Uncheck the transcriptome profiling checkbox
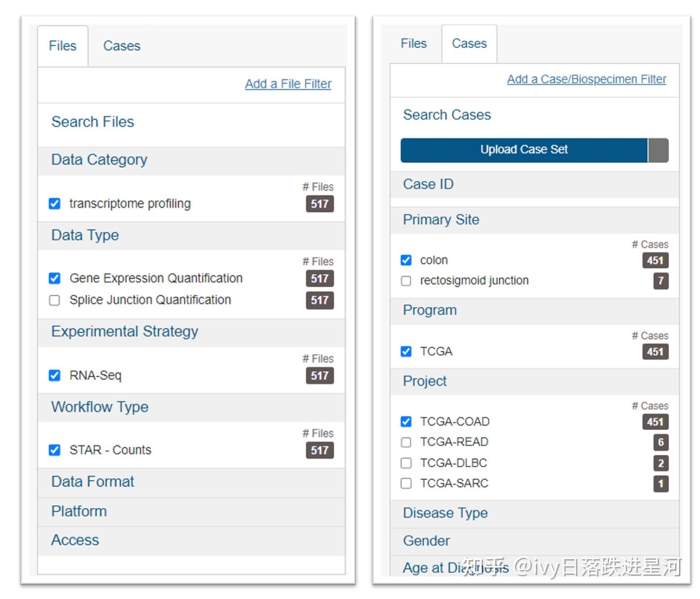The width and height of the screenshot is (700, 599). click(x=54, y=204)
